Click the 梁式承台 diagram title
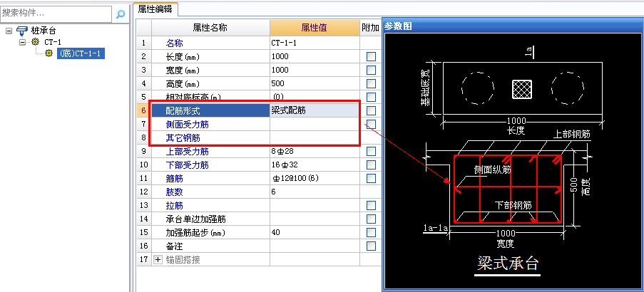Image resolution: width=644 pixels, height=292 pixels. 508,264
